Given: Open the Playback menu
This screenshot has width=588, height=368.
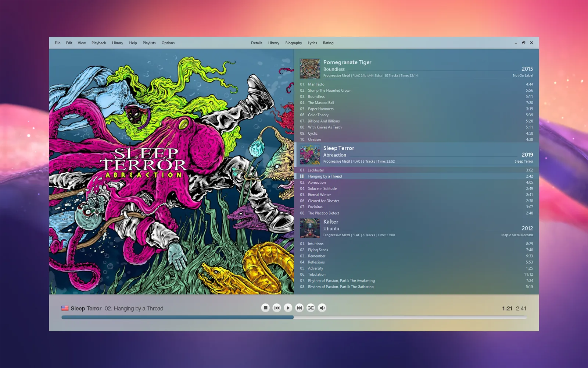Looking at the screenshot, I should point(98,43).
